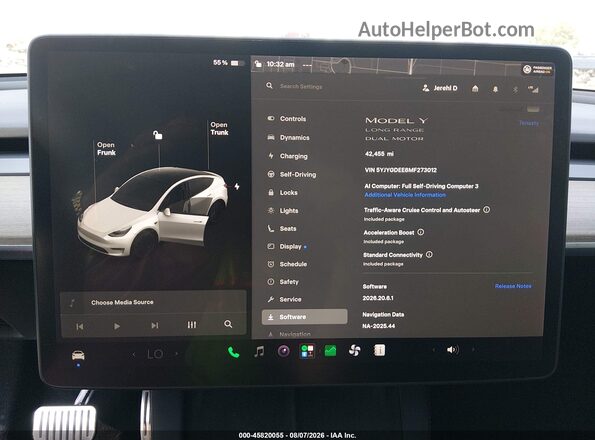Tap the lock icon in the status bar
The width and height of the screenshot is (595, 440).
point(258,64)
